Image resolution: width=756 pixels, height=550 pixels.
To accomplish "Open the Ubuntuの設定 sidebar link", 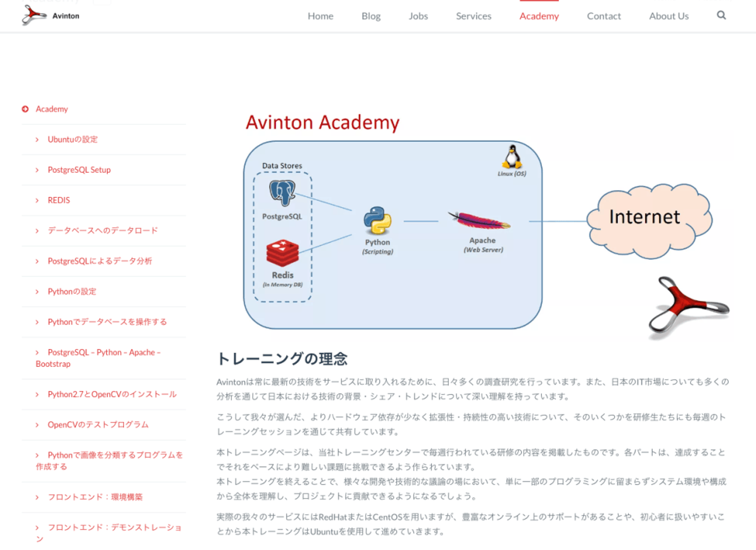I will coord(72,140).
